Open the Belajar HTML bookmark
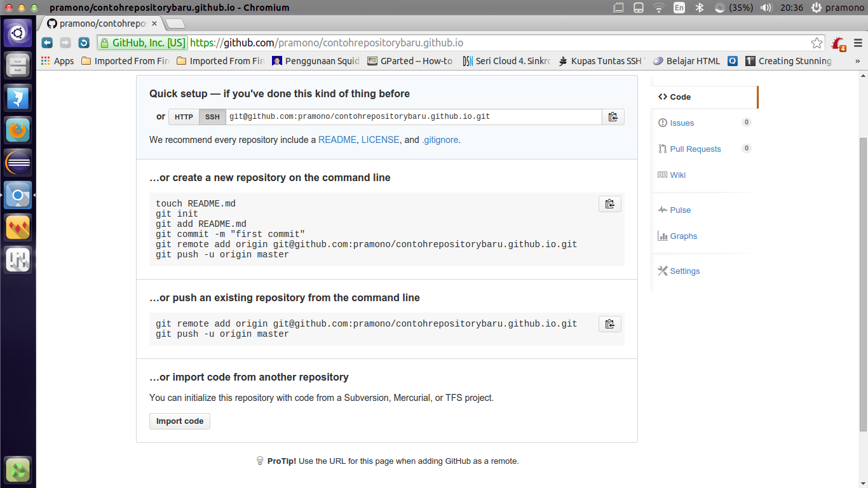The height and width of the screenshot is (488, 868). coord(686,61)
